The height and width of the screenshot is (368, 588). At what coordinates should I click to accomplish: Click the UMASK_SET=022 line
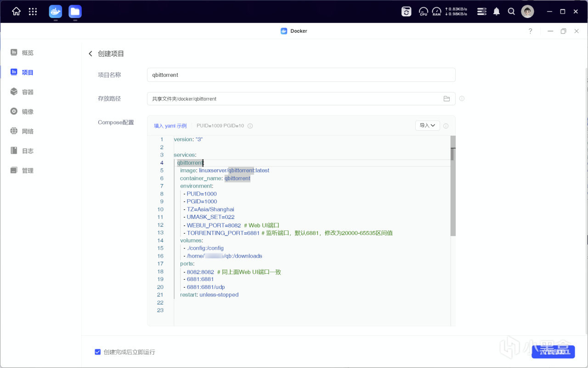tap(209, 217)
